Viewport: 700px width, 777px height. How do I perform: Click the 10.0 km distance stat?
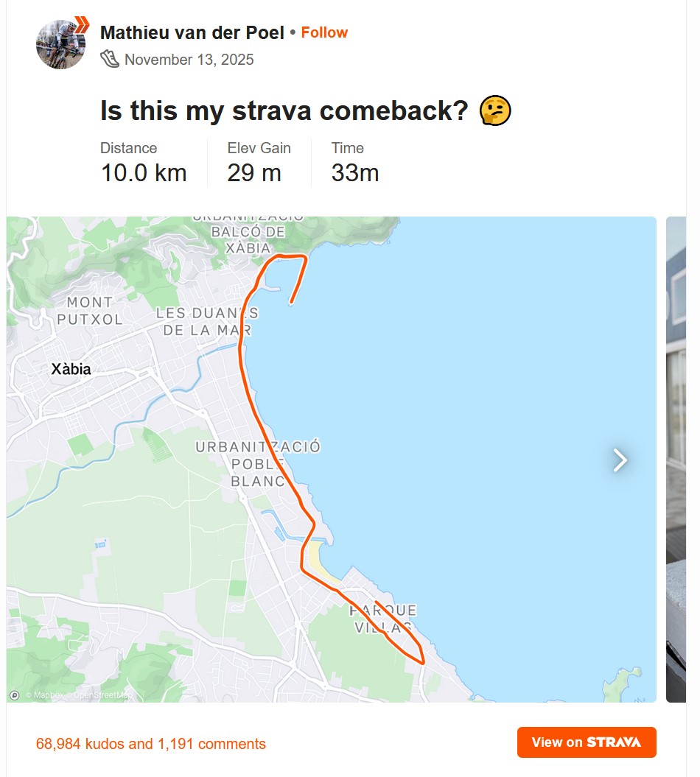(144, 173)
